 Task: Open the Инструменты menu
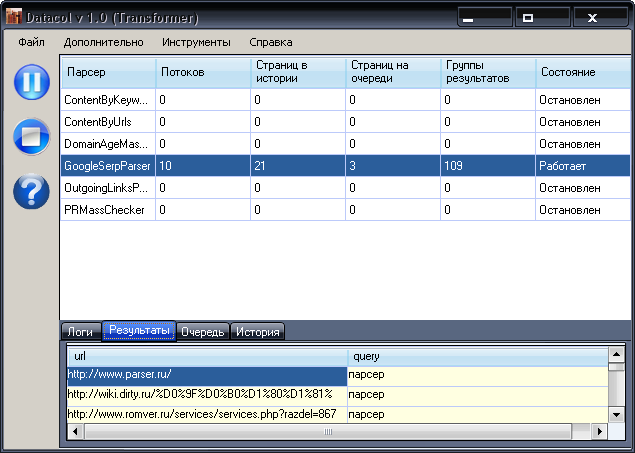pyautogui.click(x=196, y=43)
